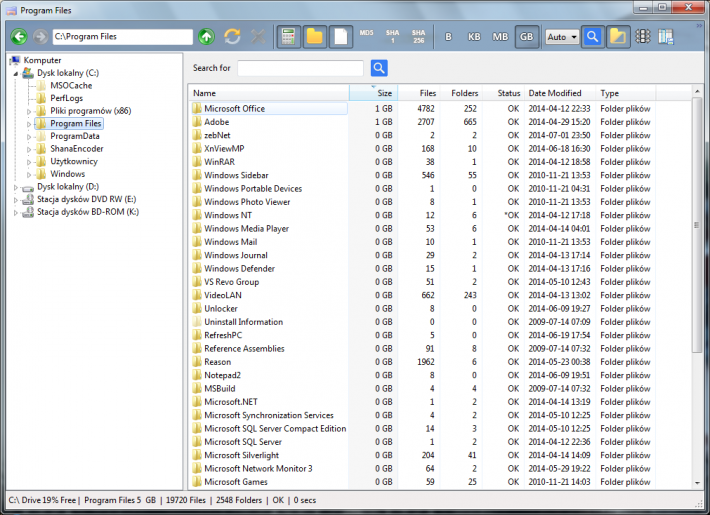Switch size units to MB
The height and width of the screenshot is (515, 710).
coord(500,37)
